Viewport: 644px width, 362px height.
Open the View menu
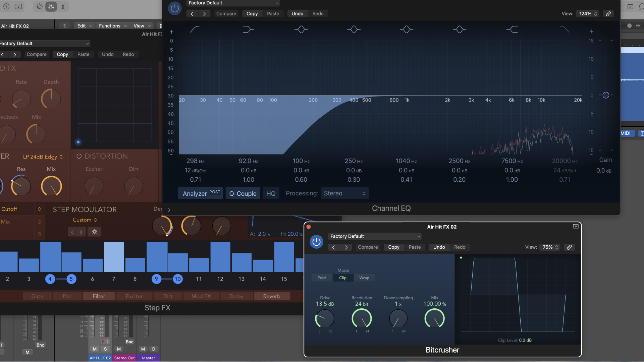tap(142, 26)
